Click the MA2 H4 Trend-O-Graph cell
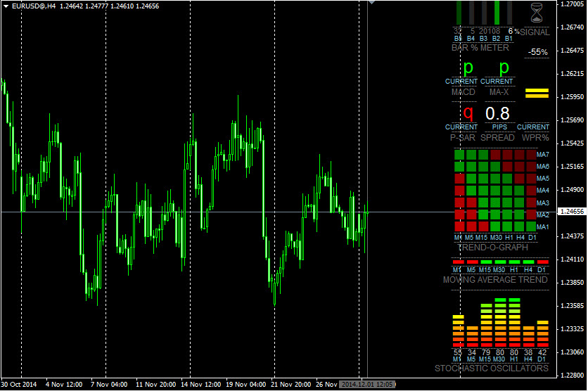 click(x=519, y=214)
